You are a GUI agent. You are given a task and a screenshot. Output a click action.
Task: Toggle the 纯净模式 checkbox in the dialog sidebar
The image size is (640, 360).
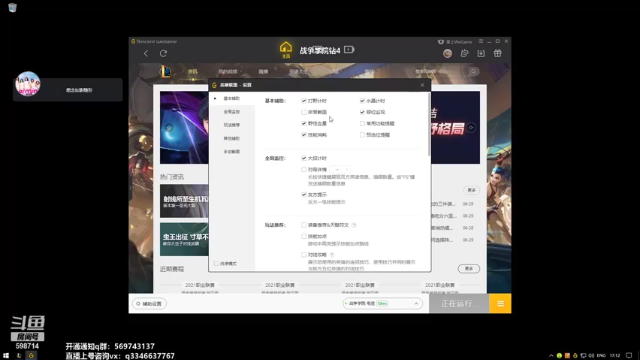(216, 264)
